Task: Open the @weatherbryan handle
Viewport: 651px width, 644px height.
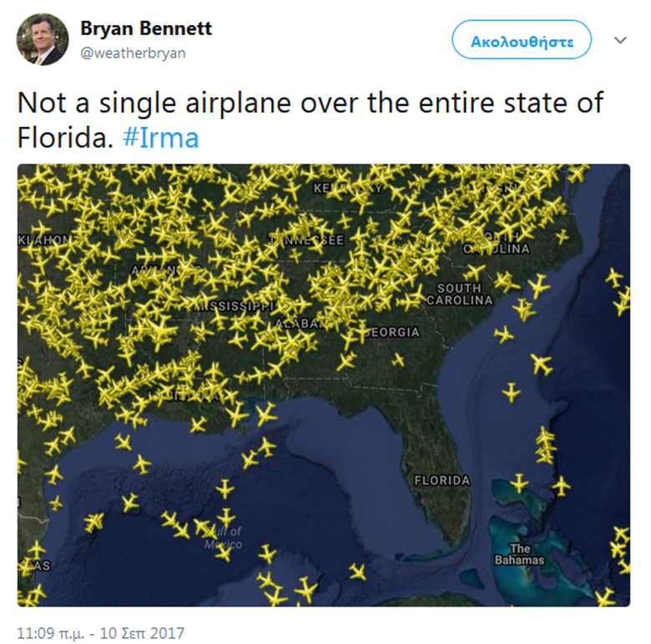Action: coord(133,53)
